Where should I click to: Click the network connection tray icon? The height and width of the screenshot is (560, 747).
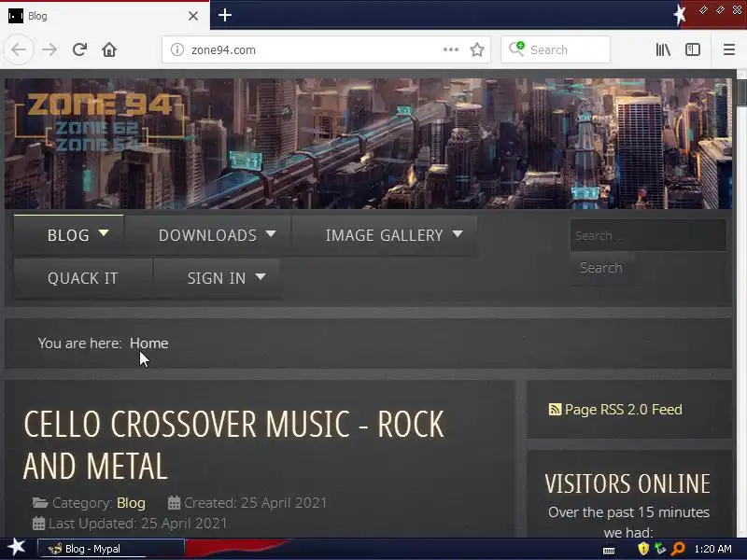660,549
